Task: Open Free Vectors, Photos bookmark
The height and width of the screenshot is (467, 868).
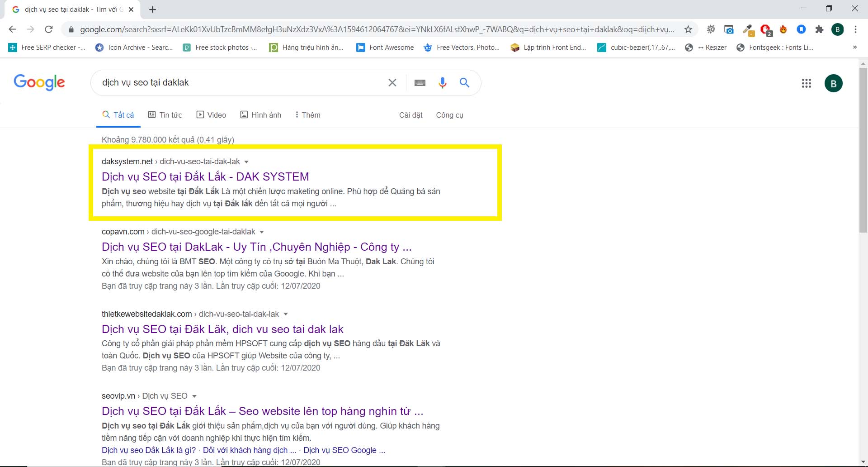Action: (462, 48)
